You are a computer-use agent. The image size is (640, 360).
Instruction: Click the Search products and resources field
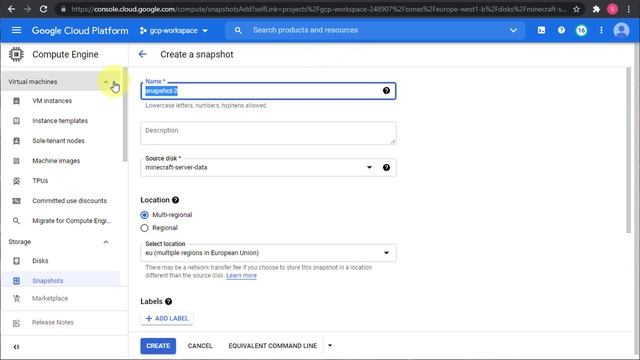tap(376, 30)
